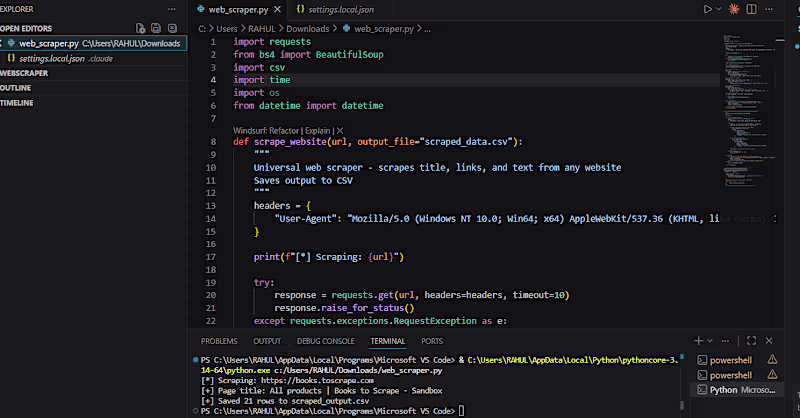Click the orange Claude spark icon in the editor toolbar
The image size is (800, 418).
[734, 9]
